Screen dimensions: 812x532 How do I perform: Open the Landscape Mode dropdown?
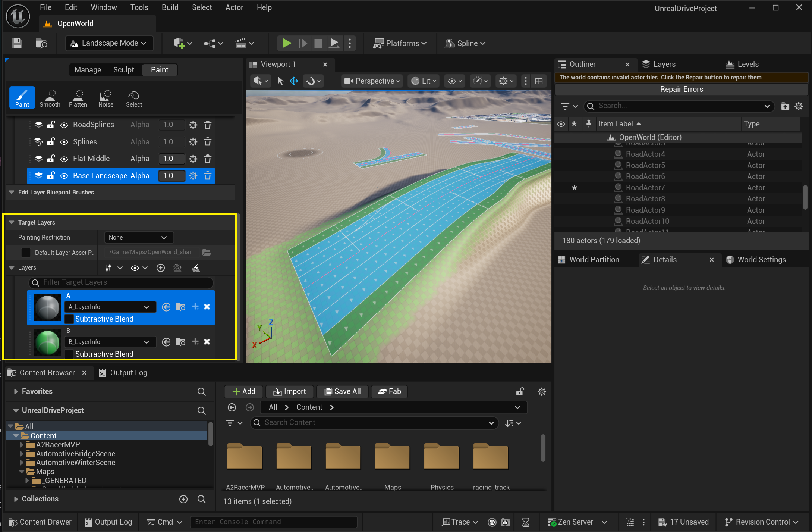tap(109, 43)
